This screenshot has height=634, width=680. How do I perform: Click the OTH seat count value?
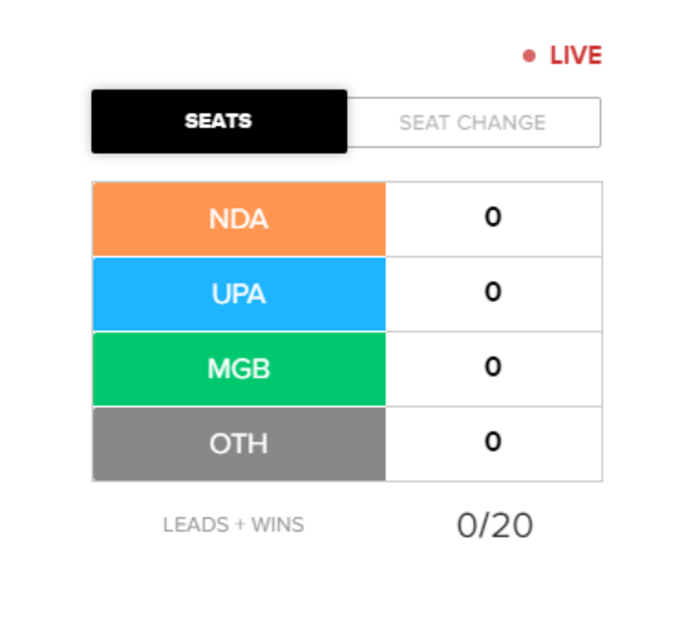click(493, 441)
